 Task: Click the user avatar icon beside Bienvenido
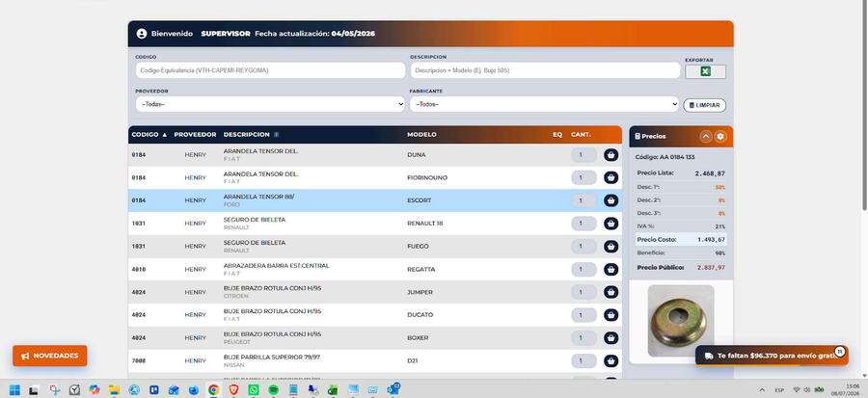tap(142, 34)
